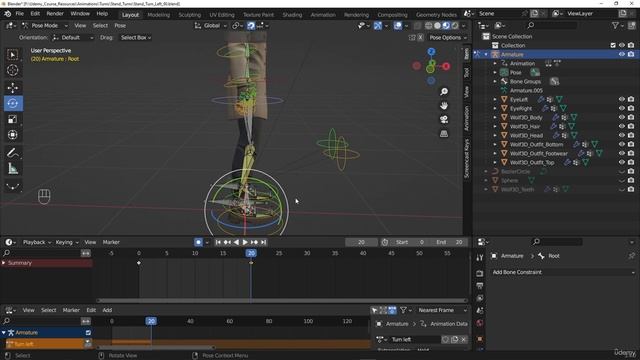Image resolution: width=640 pixels, height=360 pixels.
Task: Activate the Transform tool
Action: coord(13,135)
